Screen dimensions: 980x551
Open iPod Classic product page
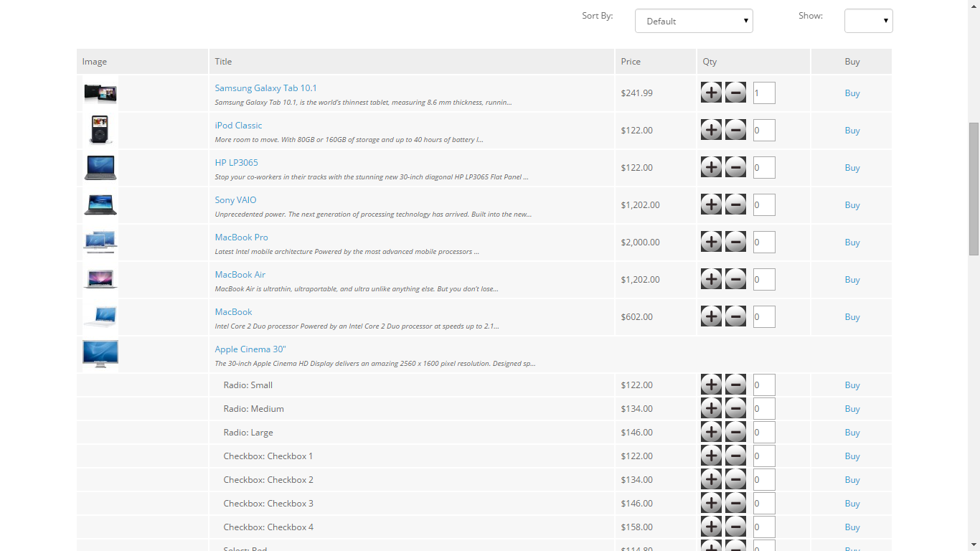pyautogui.click(x=238, y=126)
